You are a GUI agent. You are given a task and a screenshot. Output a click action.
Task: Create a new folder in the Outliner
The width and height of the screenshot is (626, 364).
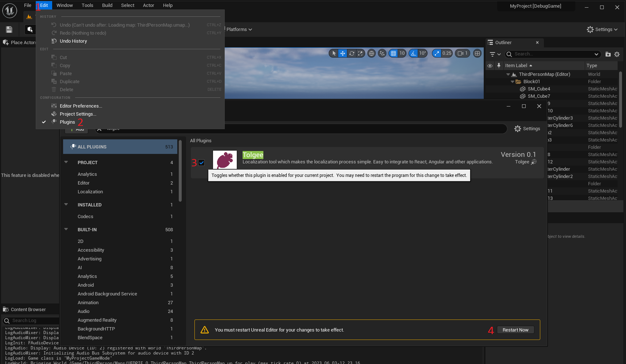click(x=608, y=54)
